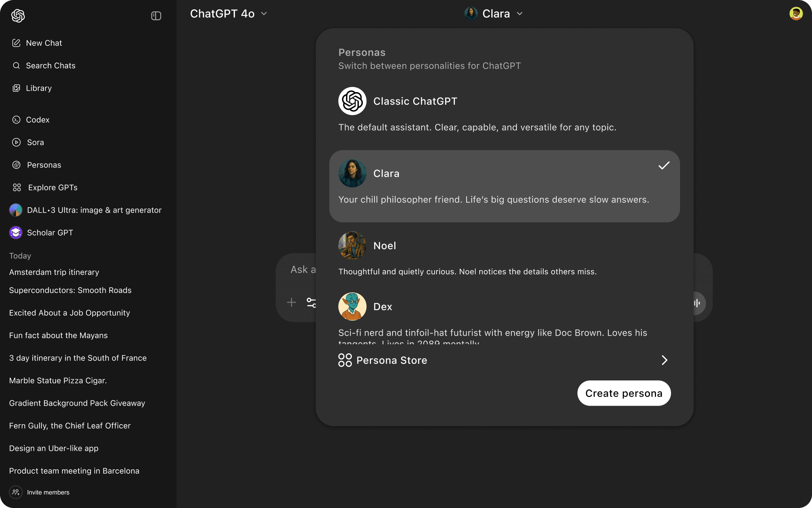This screenshot has width=812, height=508.
Task: Click Dex's cartoon avatar
Action: (352, 306)
